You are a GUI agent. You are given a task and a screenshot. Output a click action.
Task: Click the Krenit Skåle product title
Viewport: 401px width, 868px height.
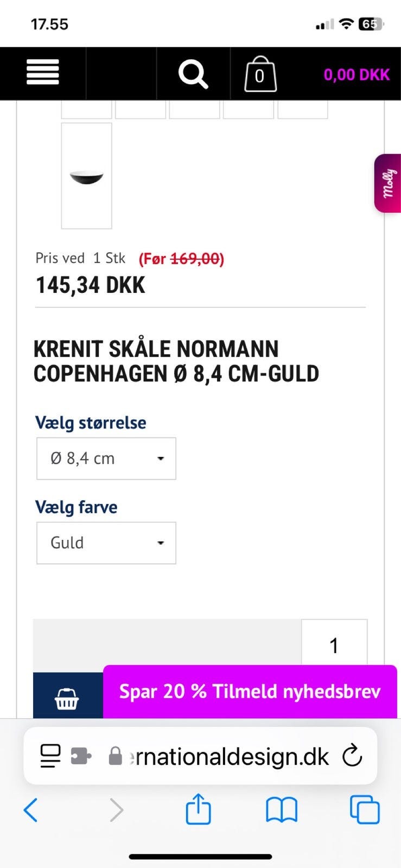[x=176, y=361]
